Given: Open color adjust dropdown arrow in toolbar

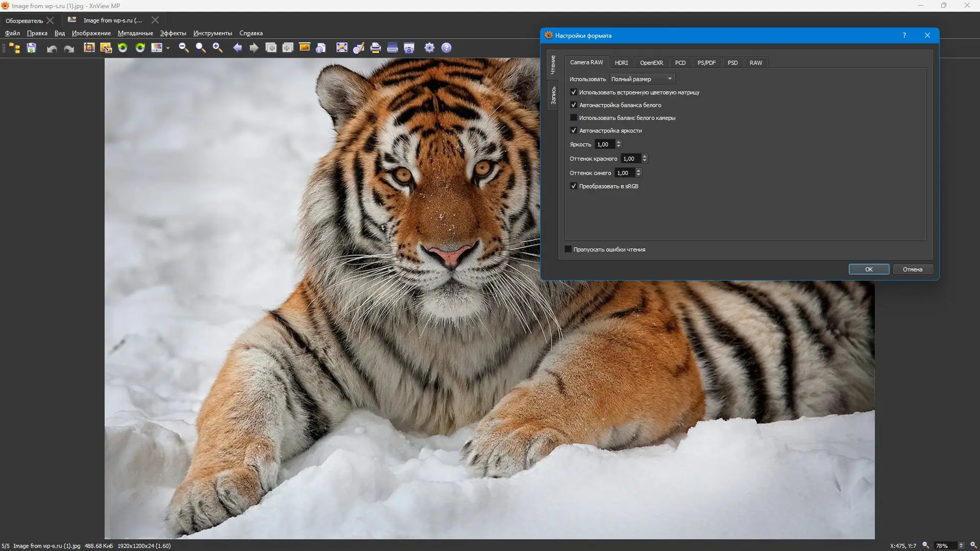Looking at the screenshot, I should click(x=168, y=48).
